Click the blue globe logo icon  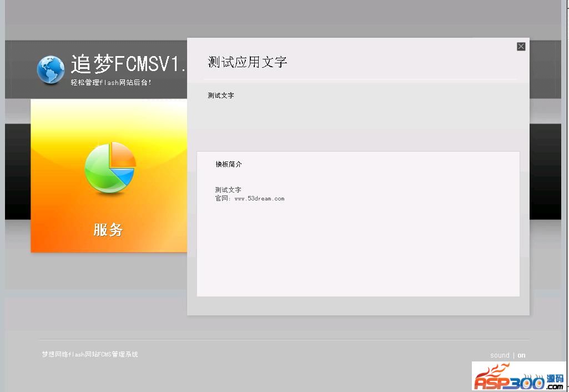[51, 70]
